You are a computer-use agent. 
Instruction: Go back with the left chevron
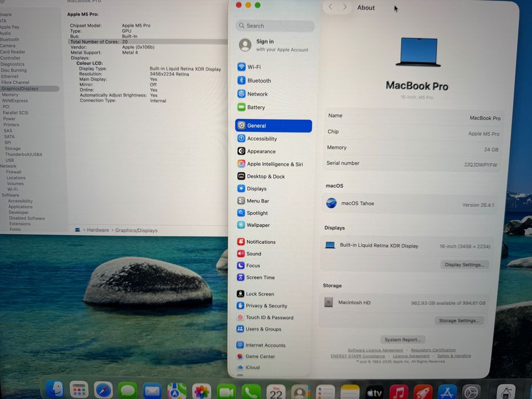point(331,7)
